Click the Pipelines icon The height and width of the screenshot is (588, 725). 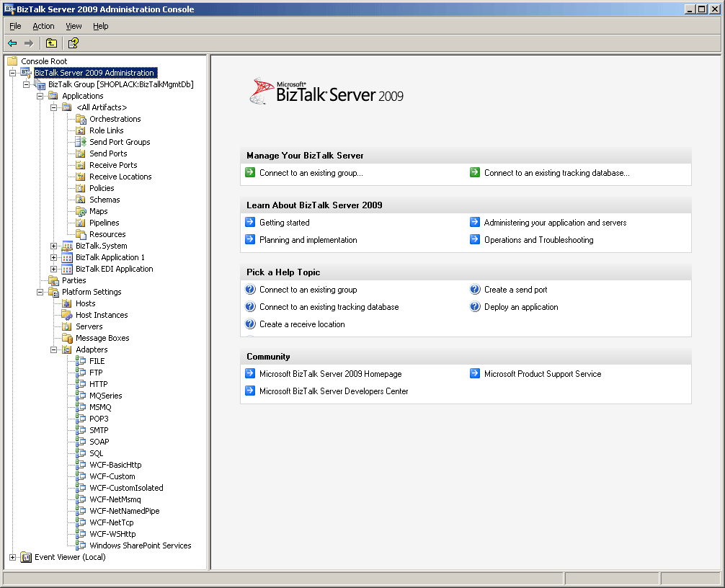pyautogui.click(x=81, y=223)
